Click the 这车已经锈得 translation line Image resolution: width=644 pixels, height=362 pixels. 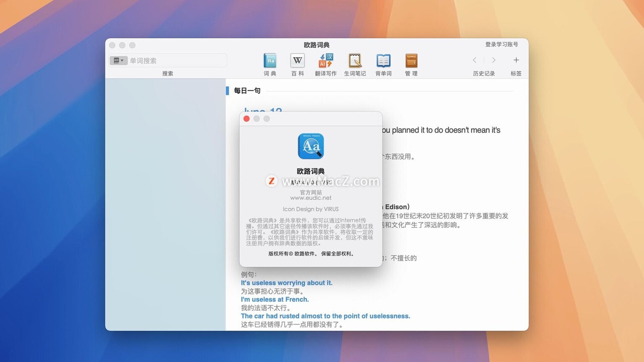(293, 324)
